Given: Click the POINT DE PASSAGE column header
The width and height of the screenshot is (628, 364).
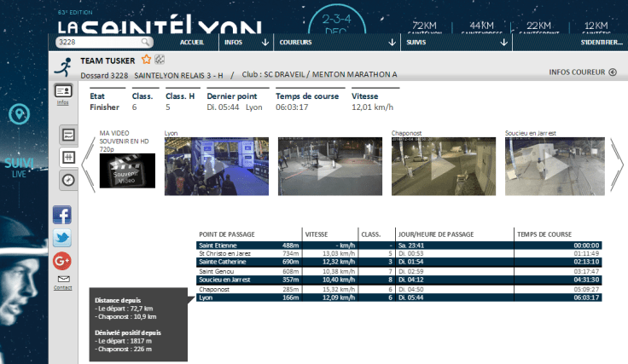Looking at the screenshot, I should [x=227, y=234].
